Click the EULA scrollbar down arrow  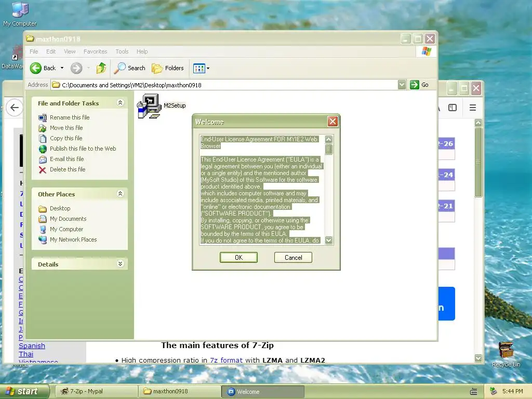328,240
